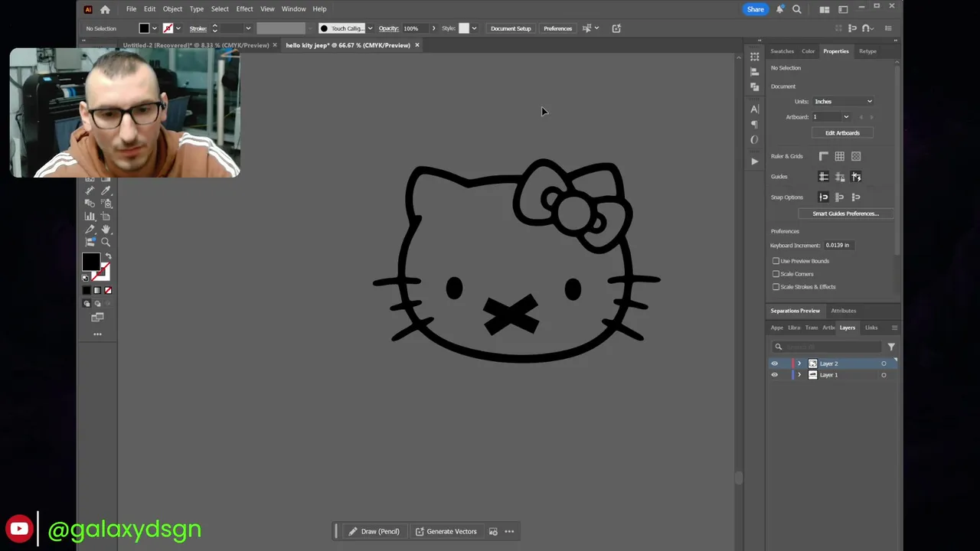Screen dimensions: 980x551
Task: Open the fill color dropdown arrow
Action: (155, 28)
